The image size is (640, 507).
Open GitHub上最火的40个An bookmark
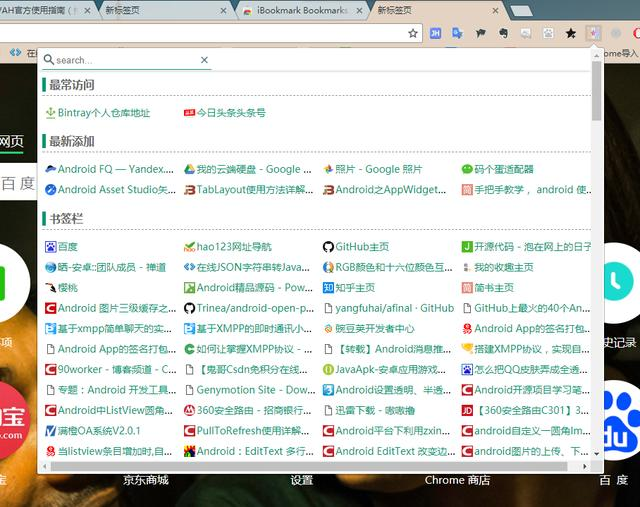(526, 308)
